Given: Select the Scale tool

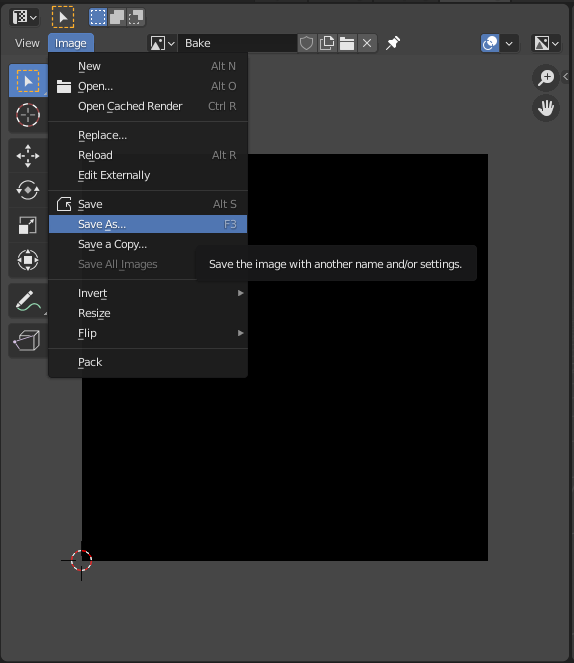Looking at the screenshot, I should tap(28, 225).
